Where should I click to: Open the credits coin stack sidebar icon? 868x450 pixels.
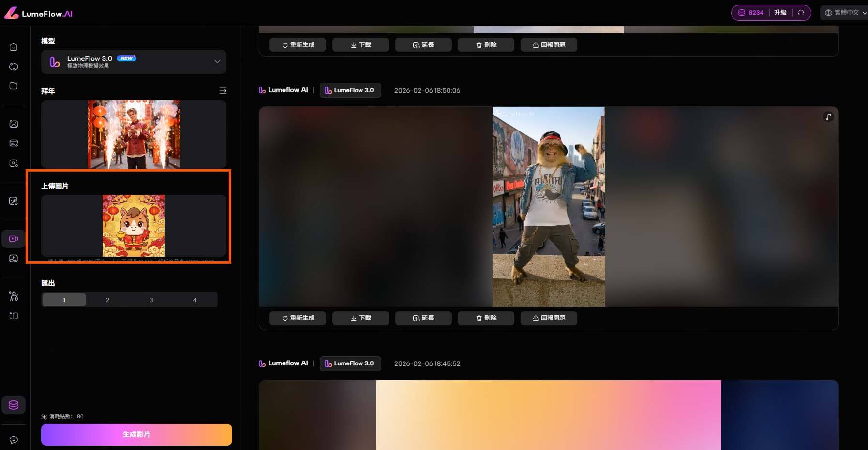[14, 405]
